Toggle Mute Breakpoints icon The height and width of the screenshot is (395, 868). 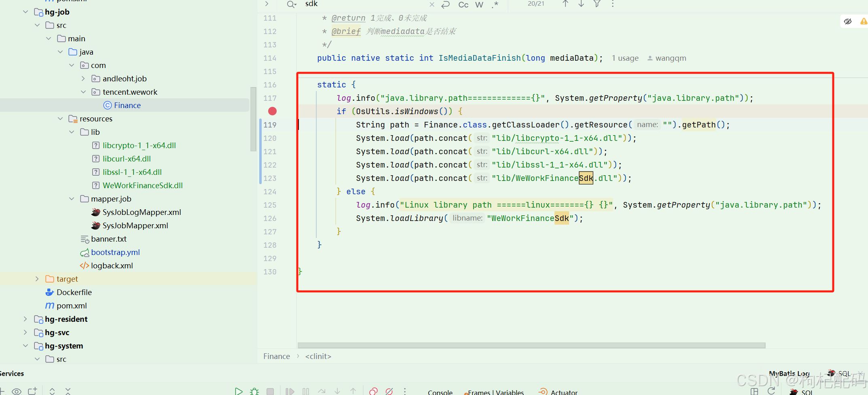pos(389,391)
